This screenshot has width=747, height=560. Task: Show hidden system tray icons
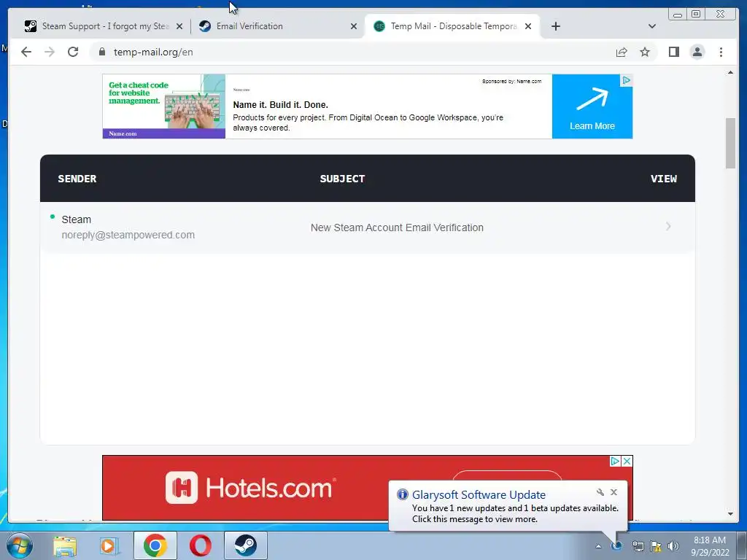pos(598,546)
